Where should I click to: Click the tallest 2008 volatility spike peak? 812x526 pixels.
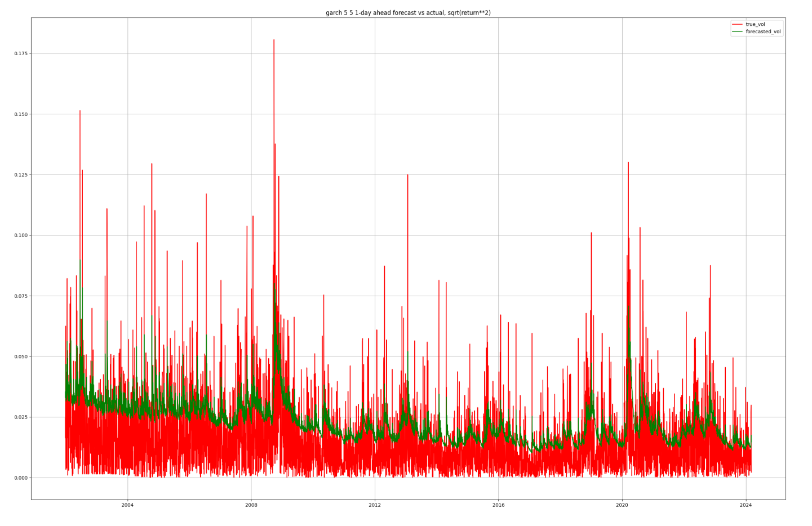274,41
